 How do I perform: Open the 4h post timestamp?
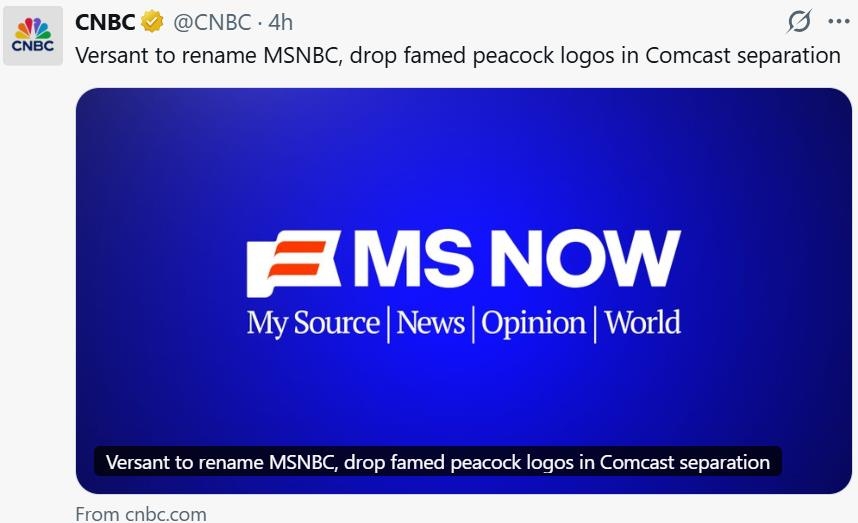click(281, 22)
